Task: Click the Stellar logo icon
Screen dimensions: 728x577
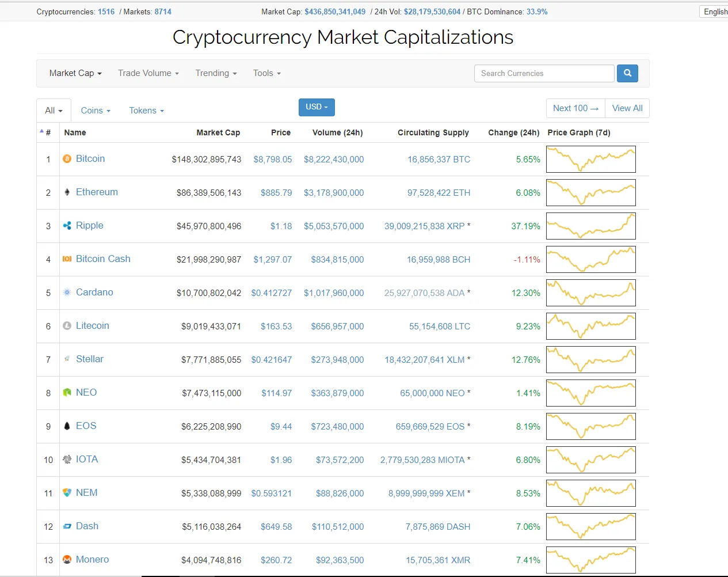Action: (67, 359)
